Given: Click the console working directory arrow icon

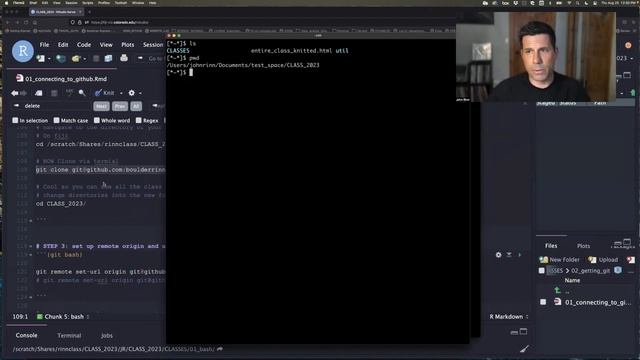Looking at the screenshot, I should (x=220, y=349).
